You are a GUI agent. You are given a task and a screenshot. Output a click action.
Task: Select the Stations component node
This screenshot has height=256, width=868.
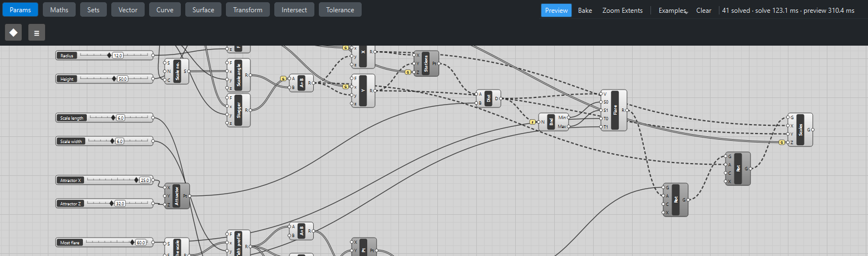(426, 63)
